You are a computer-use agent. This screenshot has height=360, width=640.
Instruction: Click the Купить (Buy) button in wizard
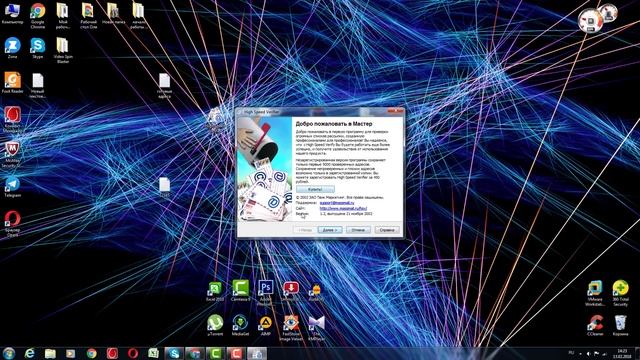(x=315, y=189)
